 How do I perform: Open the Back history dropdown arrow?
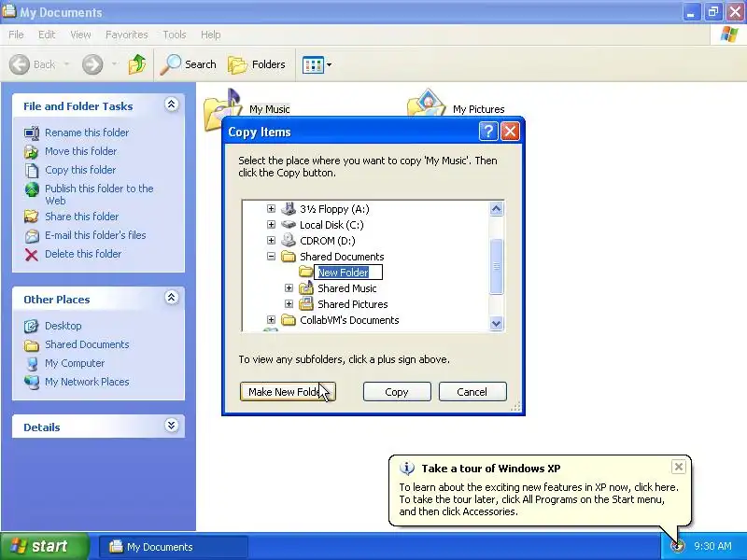[x=66, y=64]
